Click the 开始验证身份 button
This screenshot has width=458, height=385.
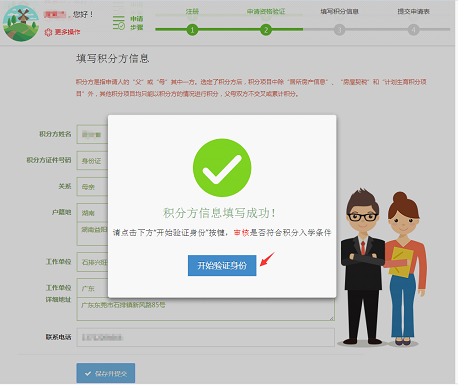pos(222,265)
